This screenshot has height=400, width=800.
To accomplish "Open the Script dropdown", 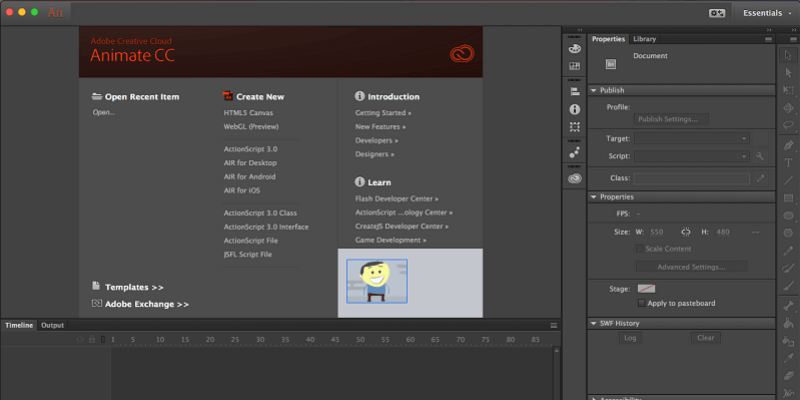I will pyautogui.click(x=691, y=156).
